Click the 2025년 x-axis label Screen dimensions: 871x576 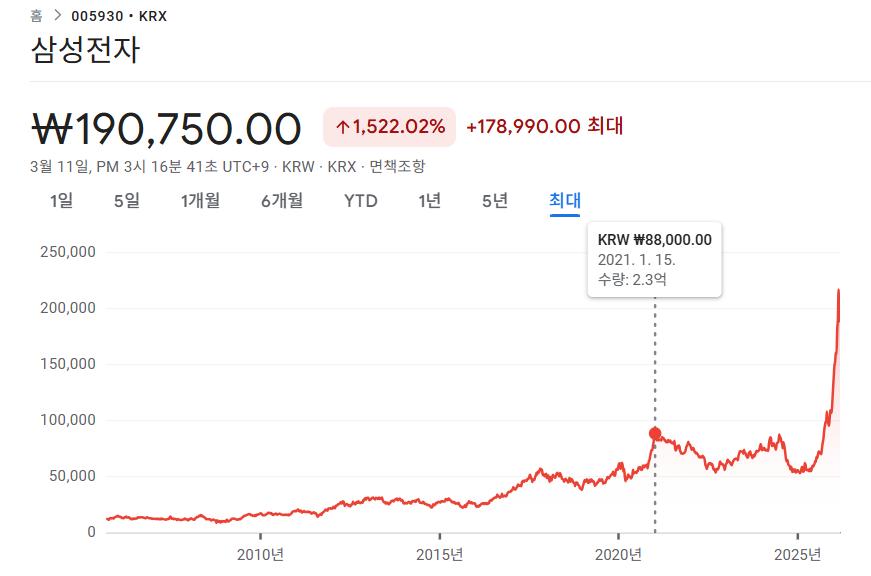click(797, 555)
